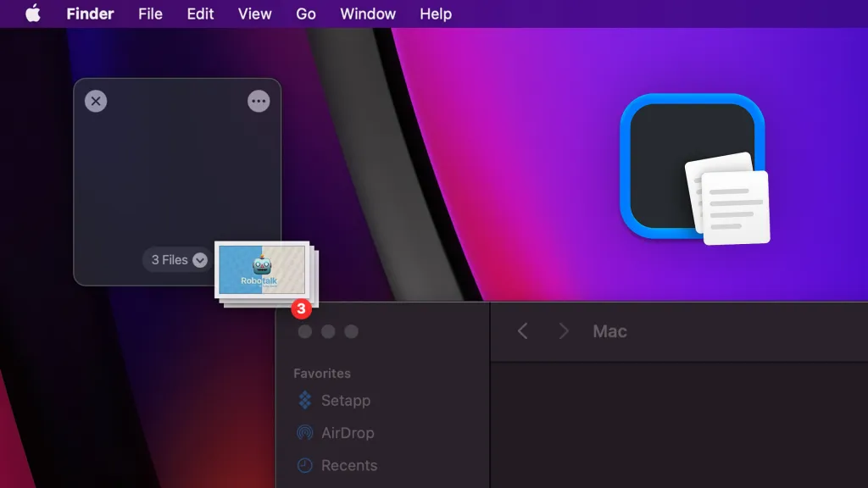Viewport: 868px width, 488px height.
Task: Click the forward navigation arrow
Action: 564,331
